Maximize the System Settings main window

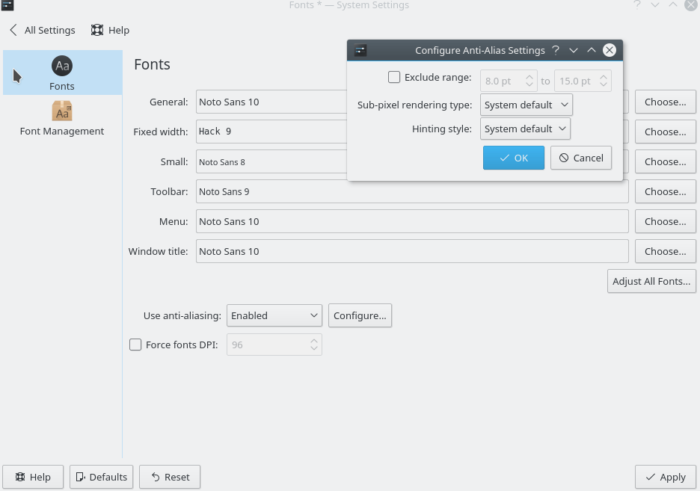pos(673,5)
